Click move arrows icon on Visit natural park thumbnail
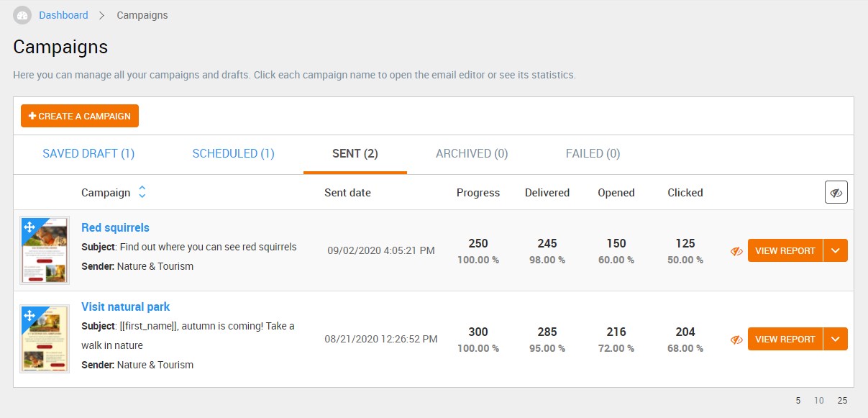 29,315
